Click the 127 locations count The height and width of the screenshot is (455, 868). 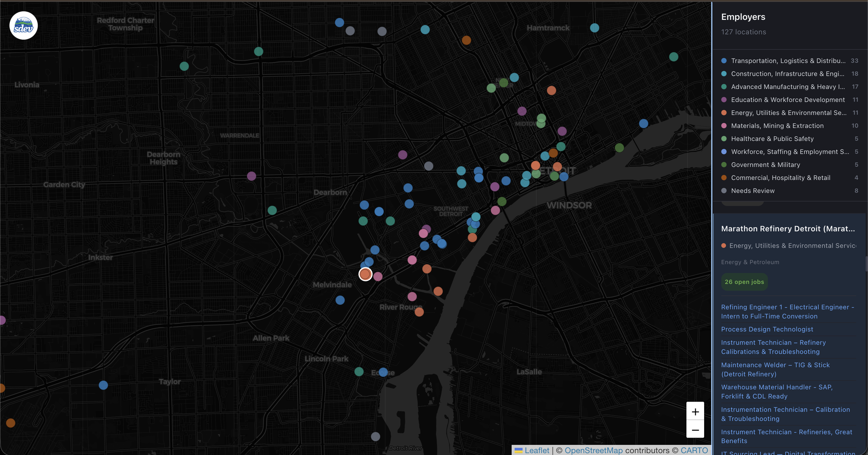[743, 32]
